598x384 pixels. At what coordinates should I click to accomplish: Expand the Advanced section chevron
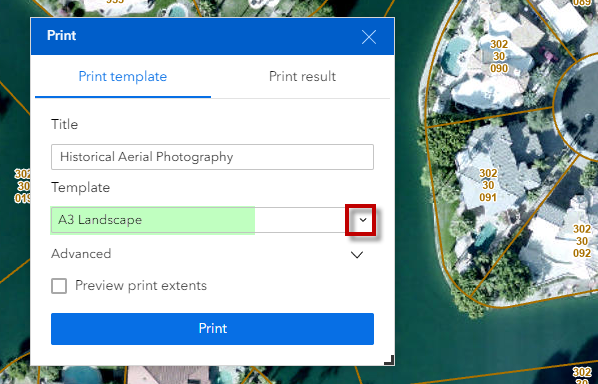[357, 255]
